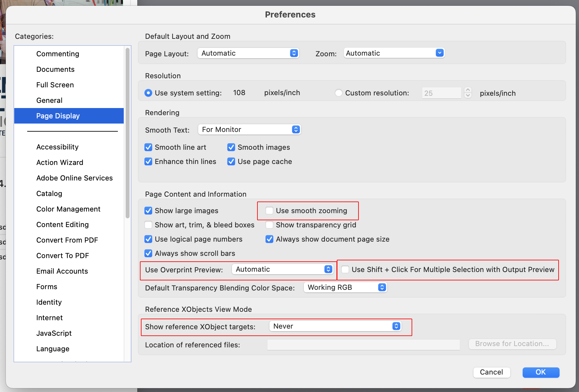Open the Page Layout dropdown
Screen dimensions: 579x392
point(248,53)
